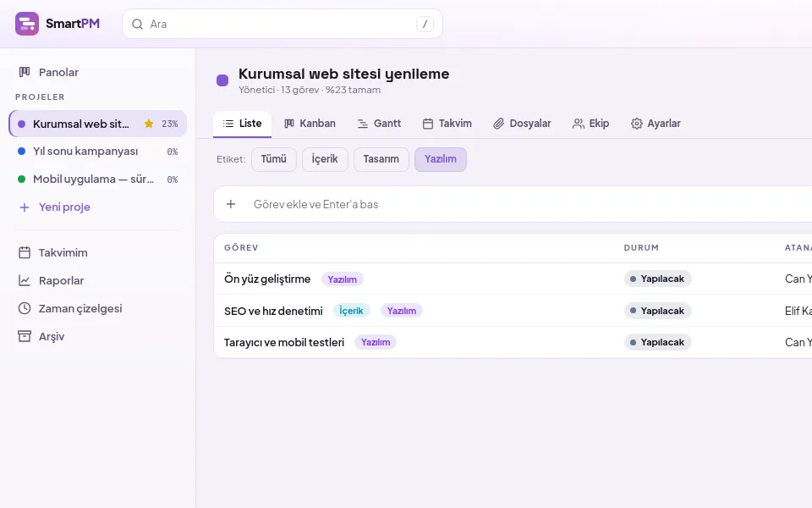Select Kurumsal web sitesi project in sidebar
The height and width of the screenshot is (508, 812).
pos(97,124)
